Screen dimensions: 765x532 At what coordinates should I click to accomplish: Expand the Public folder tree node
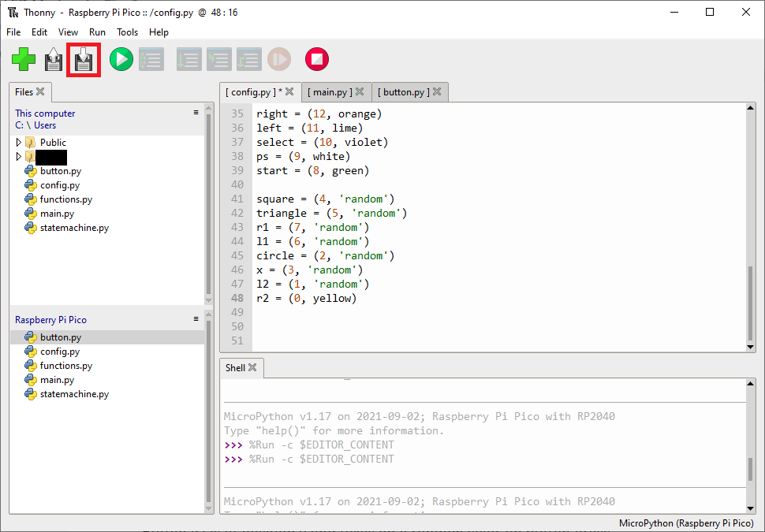(19, 143)
